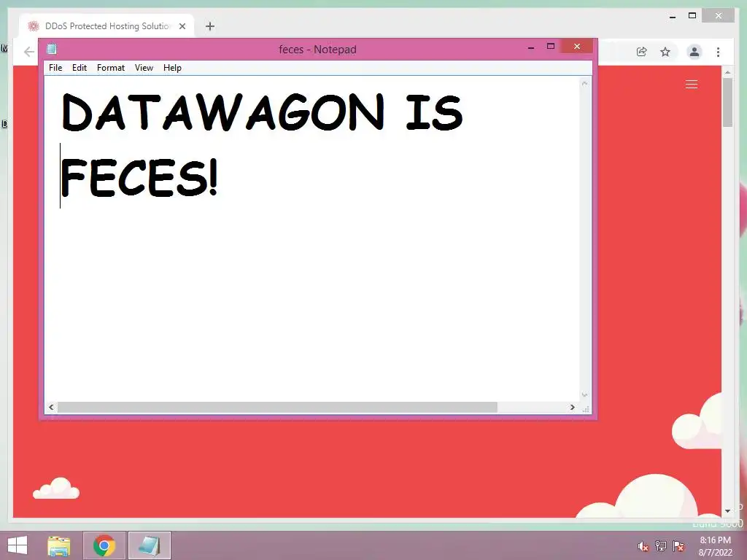This screenshot has width=747, height=560.
Task: Click the Chrome page scrollbar thumb
Action: point(727,102)
